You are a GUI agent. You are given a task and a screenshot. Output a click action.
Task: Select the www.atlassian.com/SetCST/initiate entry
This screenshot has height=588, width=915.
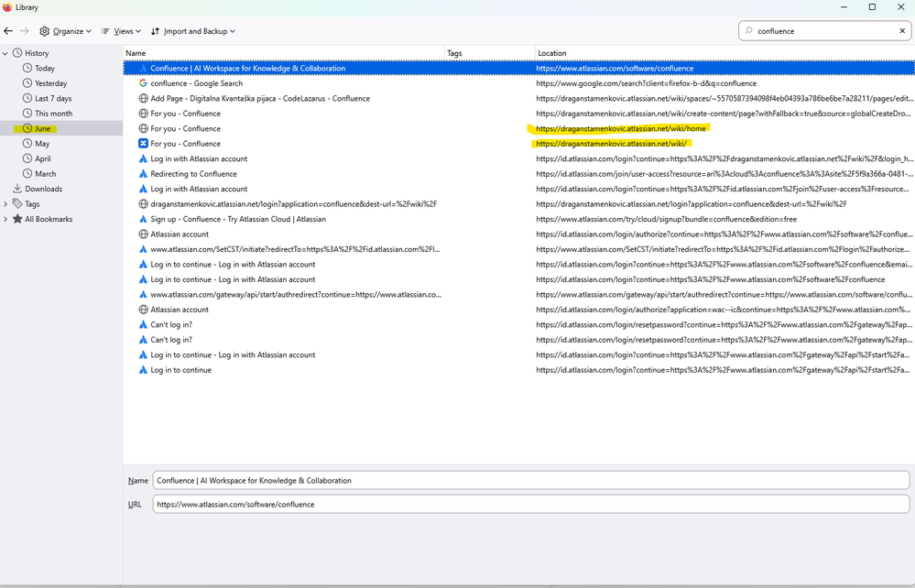[x=518, y=249]
